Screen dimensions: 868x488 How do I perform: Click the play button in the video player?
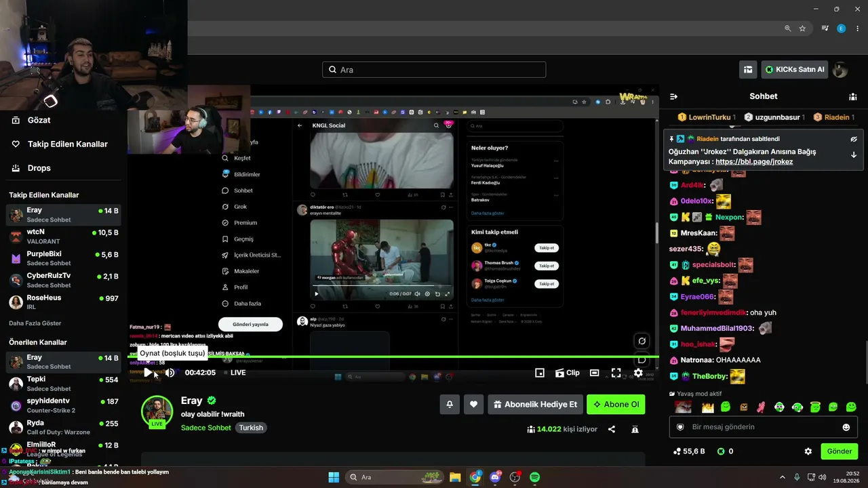[148, 373]
